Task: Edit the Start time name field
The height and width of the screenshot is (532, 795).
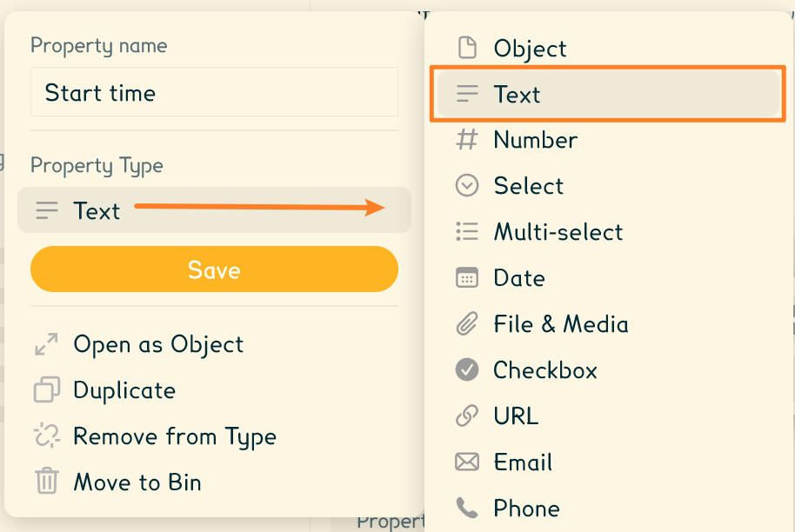Action: (x=214, y=92)
